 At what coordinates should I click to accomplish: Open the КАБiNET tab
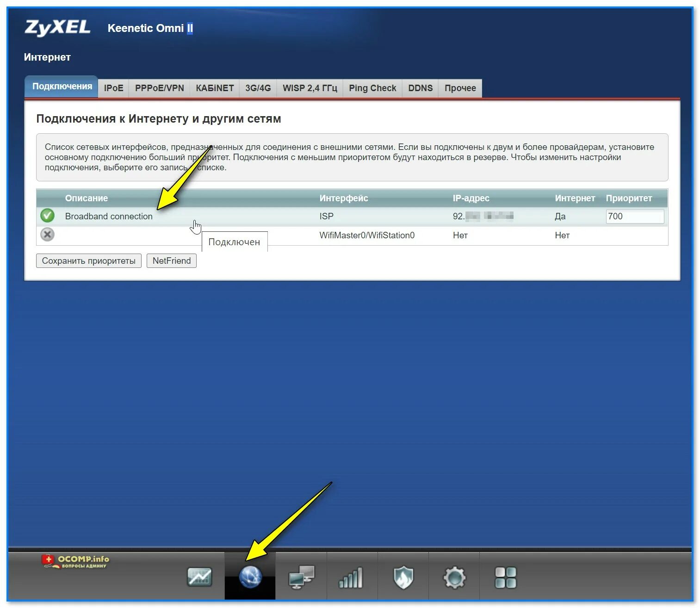point(215,88)
